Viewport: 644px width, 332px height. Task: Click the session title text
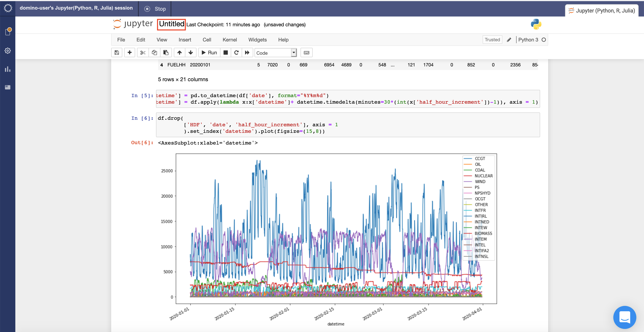coord(76,8)
